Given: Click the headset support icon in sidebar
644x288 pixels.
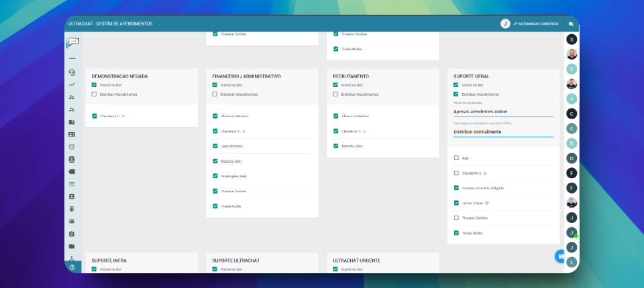Looking at the screenshot, I should pos(72,72).
